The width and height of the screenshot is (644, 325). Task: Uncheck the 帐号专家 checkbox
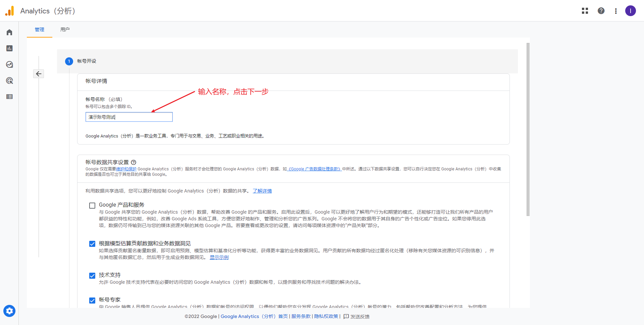[92, 301]
